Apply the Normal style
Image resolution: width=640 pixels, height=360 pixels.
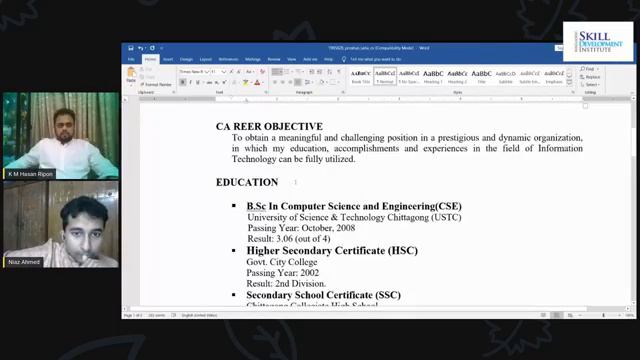[385, 76]
